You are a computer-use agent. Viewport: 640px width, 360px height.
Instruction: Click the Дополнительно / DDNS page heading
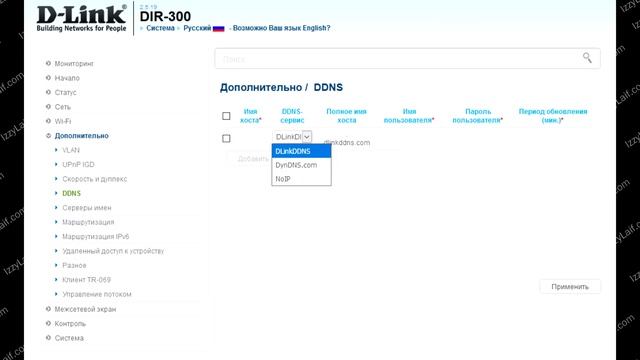coord(281,87)
